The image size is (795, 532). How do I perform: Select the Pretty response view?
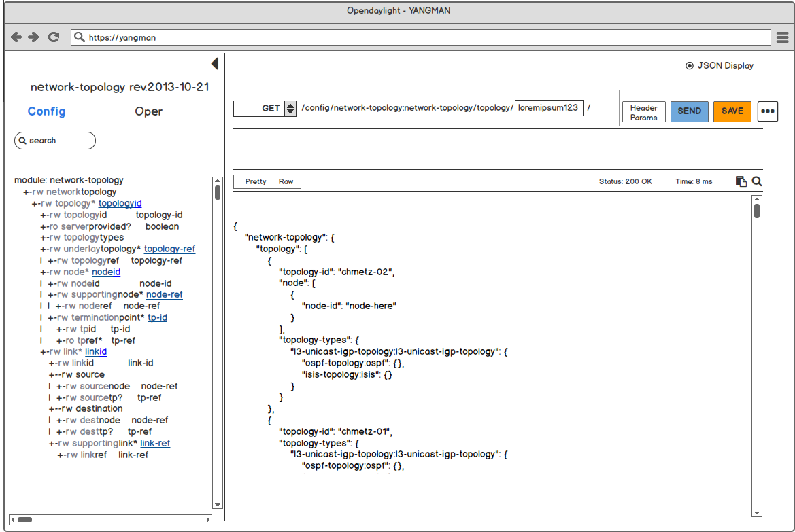[x=256, y=181]
